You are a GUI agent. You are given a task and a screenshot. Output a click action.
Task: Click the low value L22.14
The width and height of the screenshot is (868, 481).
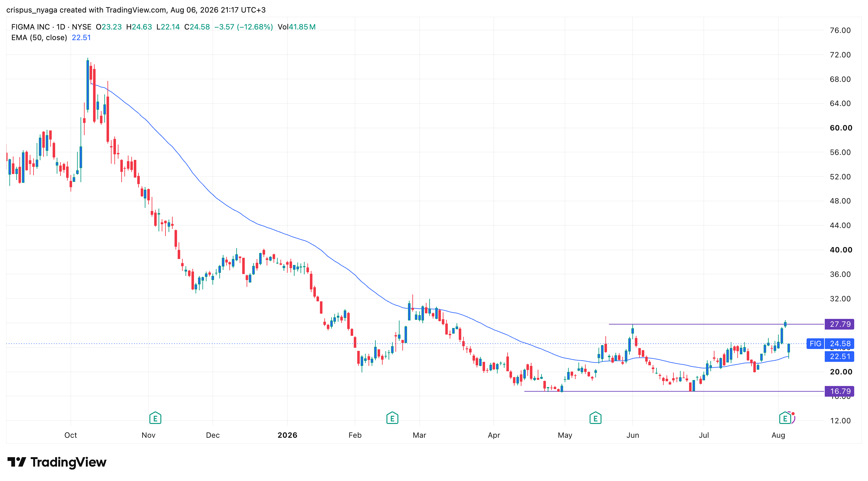[x=168, y=27]
